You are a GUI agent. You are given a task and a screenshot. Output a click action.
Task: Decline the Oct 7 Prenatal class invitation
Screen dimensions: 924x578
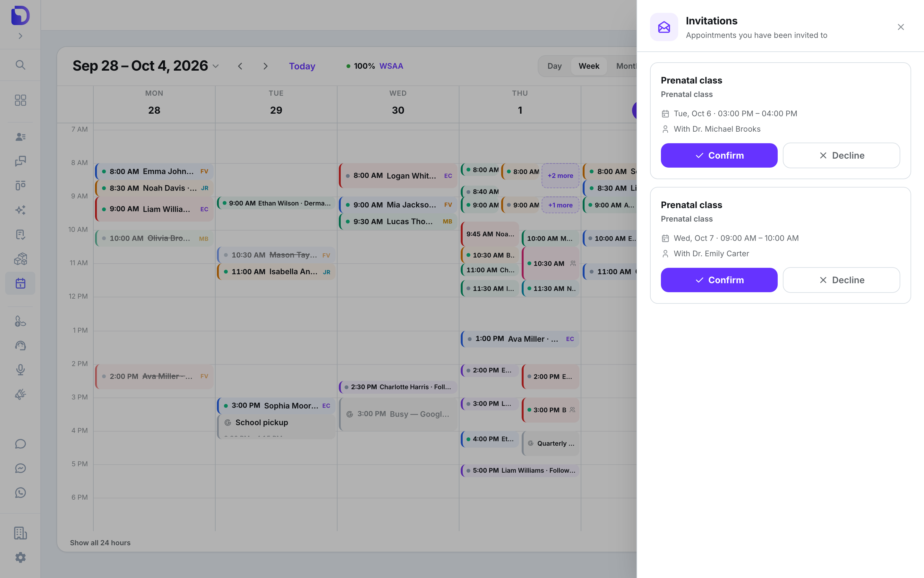coord(842,280)
